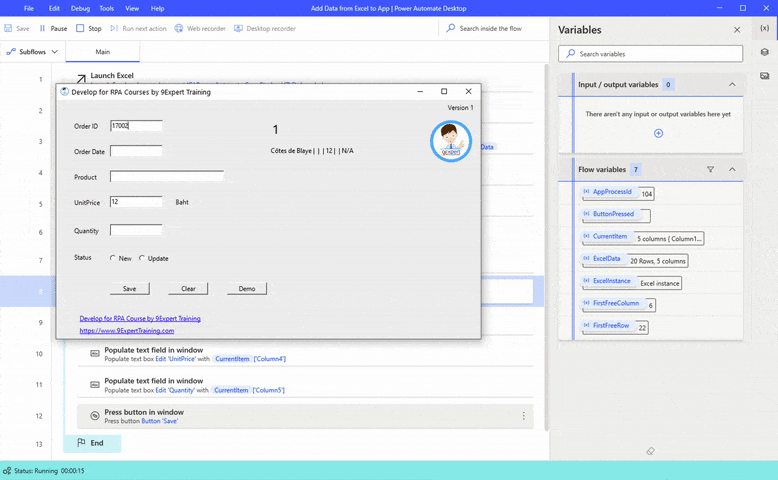Click the add input/output variable plus icon
Image resolution: width=778 pixels, height=480 pixels.
(x=658, y=133)
